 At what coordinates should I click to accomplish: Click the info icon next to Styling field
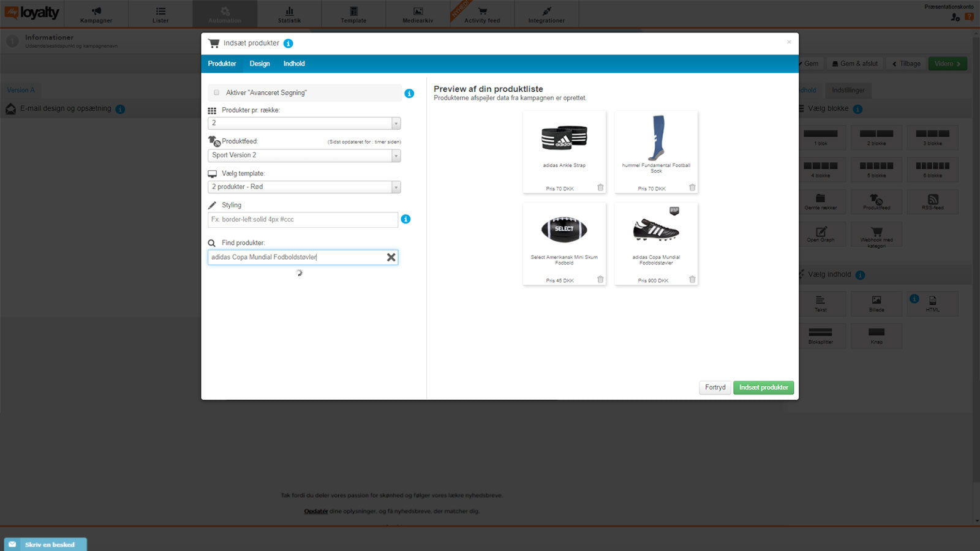405,219
